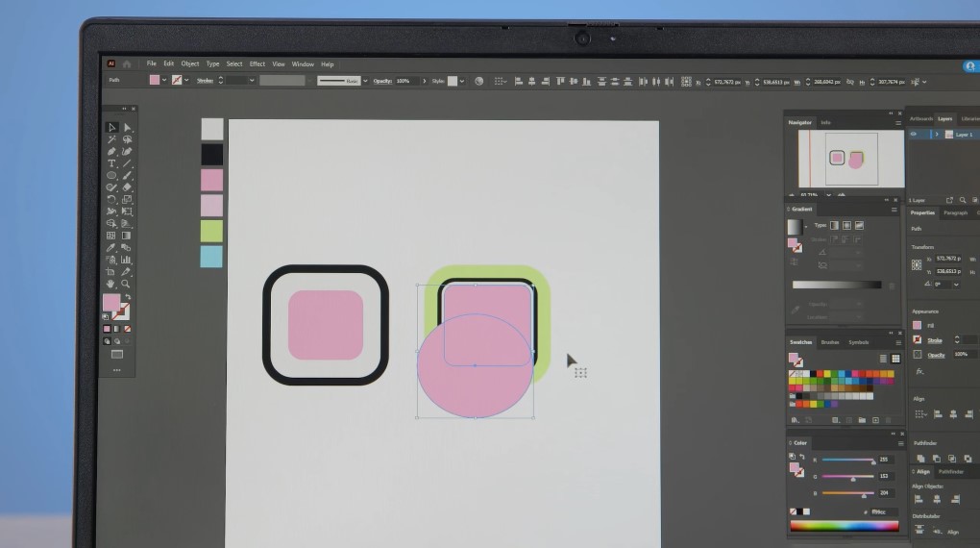980x548 pixels.
Task: Select the Selection tool arrow
Action: point(111,128)
